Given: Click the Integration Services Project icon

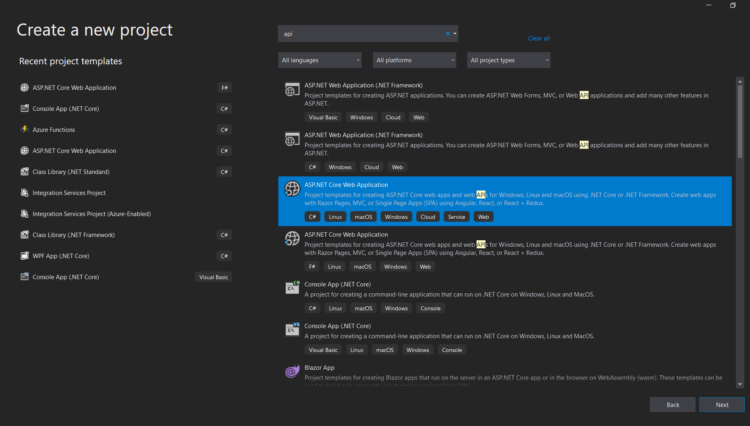Looking at the screenshot, I should [24, 193].
